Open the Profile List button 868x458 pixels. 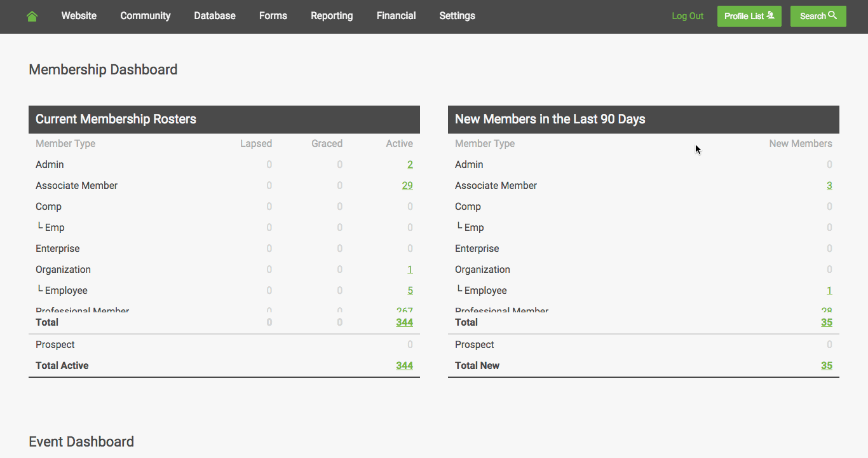(749, 16)
